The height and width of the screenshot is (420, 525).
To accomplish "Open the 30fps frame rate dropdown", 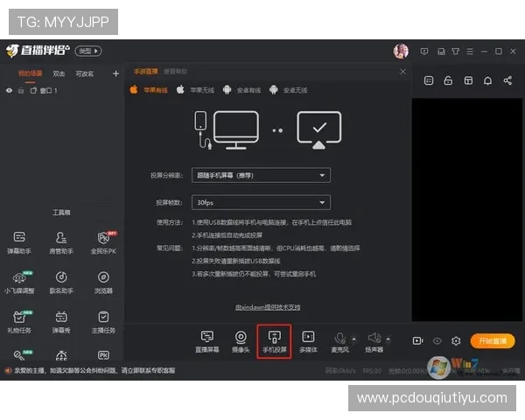I will pyautogui.click(x=261, y=202).
